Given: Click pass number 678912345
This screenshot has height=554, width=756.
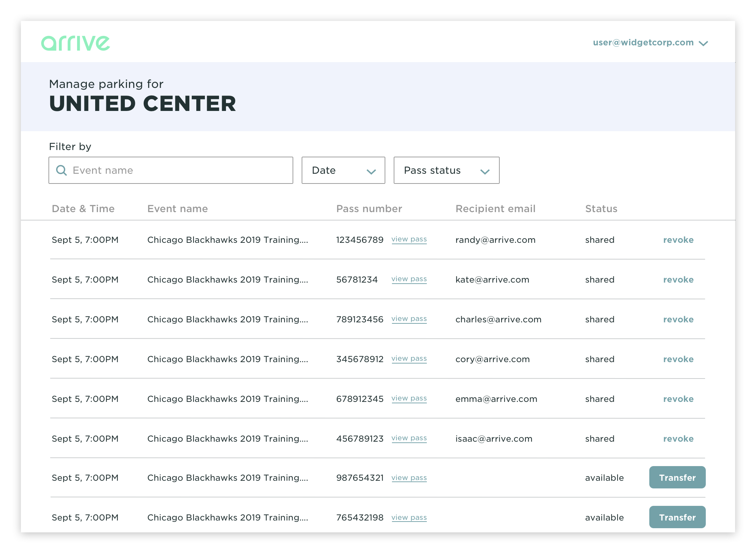Looking at the screenshot, I should click(360, 399).
